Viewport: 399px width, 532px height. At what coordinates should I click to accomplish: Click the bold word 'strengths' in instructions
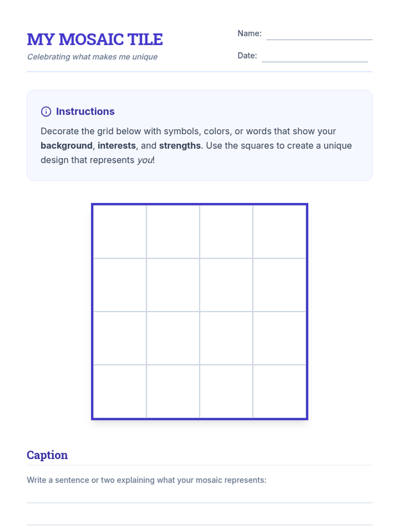pos(180,146)
